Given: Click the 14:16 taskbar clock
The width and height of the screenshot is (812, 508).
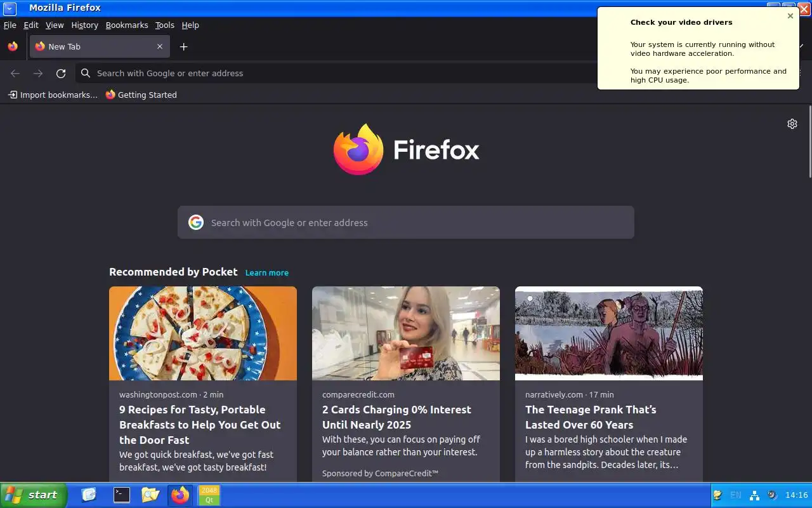Looking at the screenshot, I should coord(796,495).
